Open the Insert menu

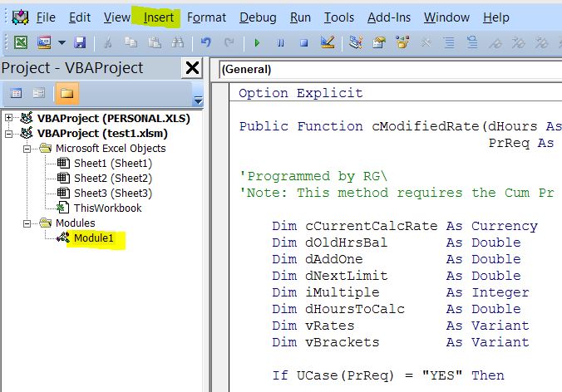[159, 17]
